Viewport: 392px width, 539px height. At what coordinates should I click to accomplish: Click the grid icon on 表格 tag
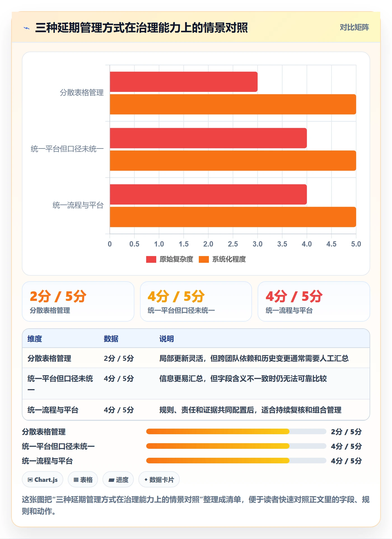(x=76, y=480)
